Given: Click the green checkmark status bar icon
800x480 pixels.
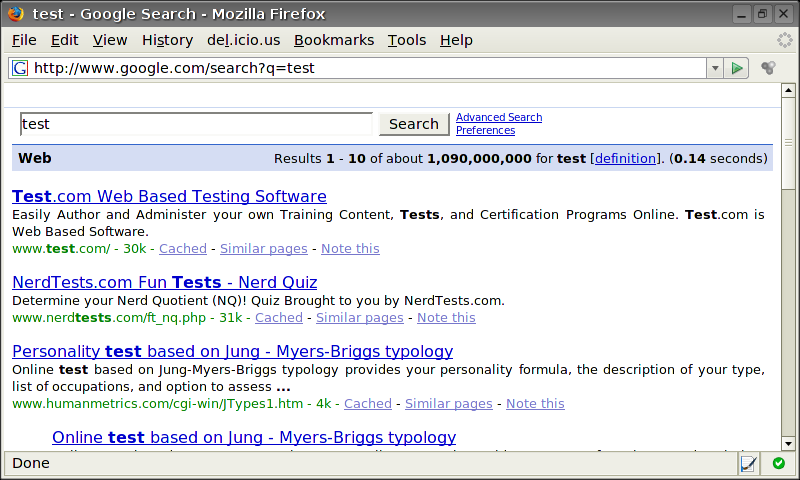Looking at the screenshot, I should pyautogui.click(x=779, y=463).
